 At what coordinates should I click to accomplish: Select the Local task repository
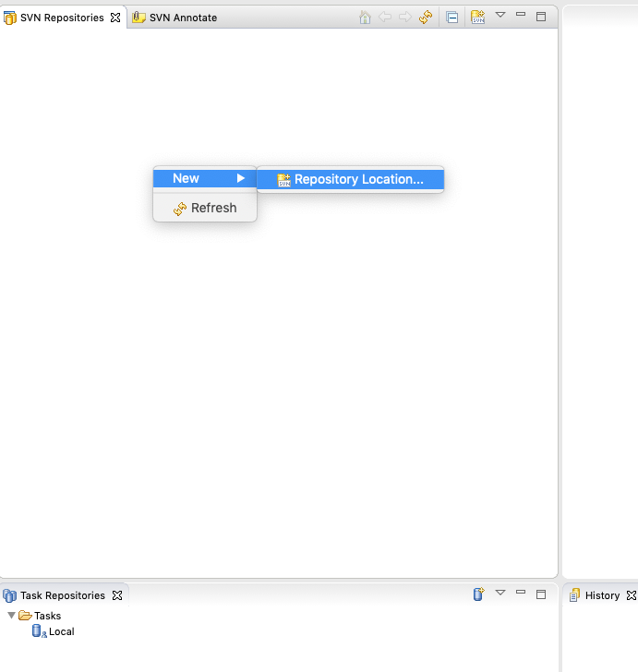click(x=54, y=631)
